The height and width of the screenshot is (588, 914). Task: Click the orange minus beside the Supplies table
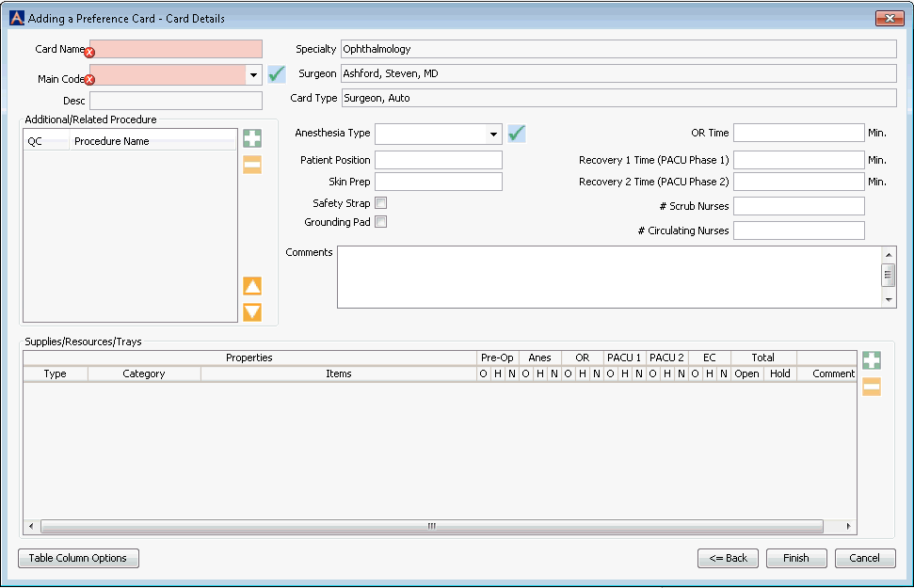(871, 387)
